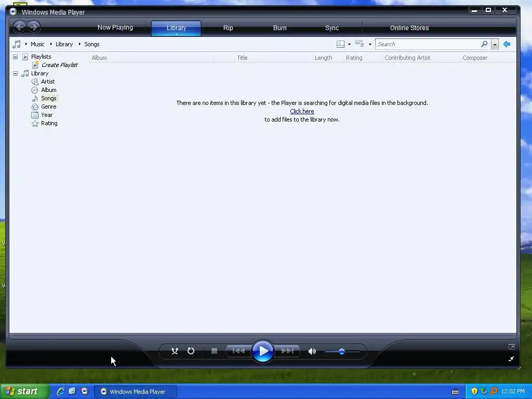Click the Album column header
Image resolution: width=532 pixels, height=399 pixels.
click(x=151, y=58)
